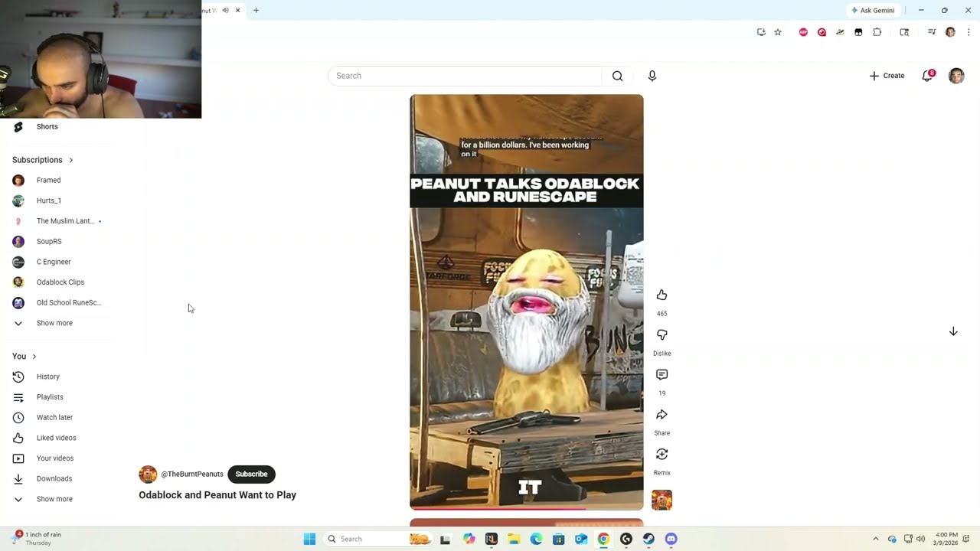Close the current browser tab
This screenshot has height=551, width=980.
[x=237, y=11]
